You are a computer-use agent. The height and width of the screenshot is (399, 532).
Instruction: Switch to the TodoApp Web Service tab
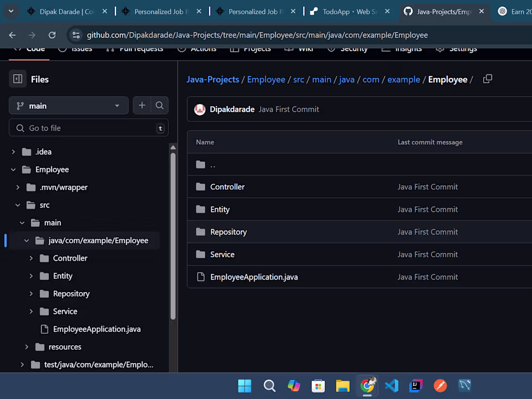[x=350, y=11]
